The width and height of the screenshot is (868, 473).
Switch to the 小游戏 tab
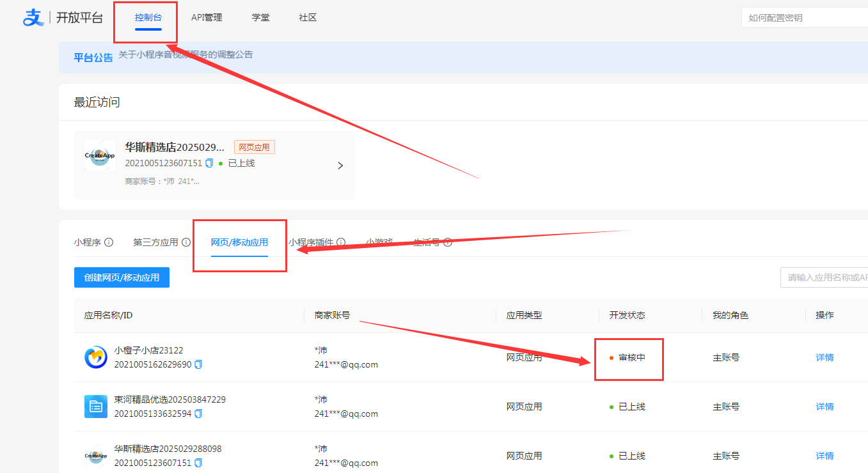378,242
